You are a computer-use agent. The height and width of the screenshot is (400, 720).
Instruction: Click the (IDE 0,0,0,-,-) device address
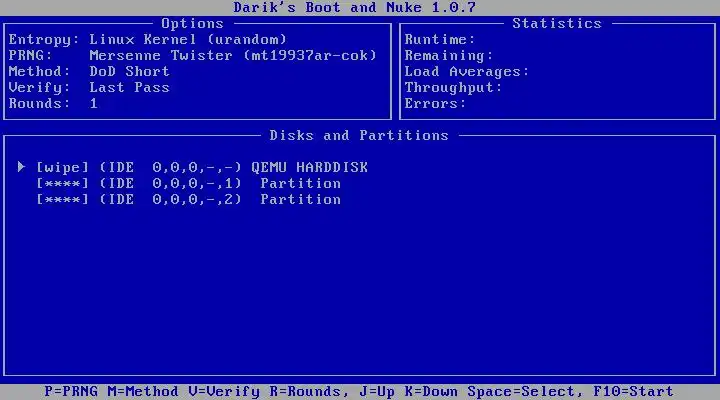point(170,168)
